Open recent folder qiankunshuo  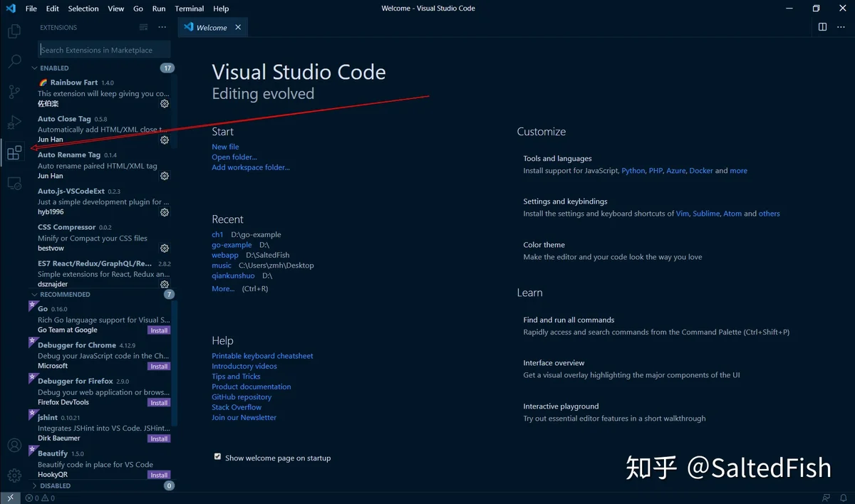point(233,275)
